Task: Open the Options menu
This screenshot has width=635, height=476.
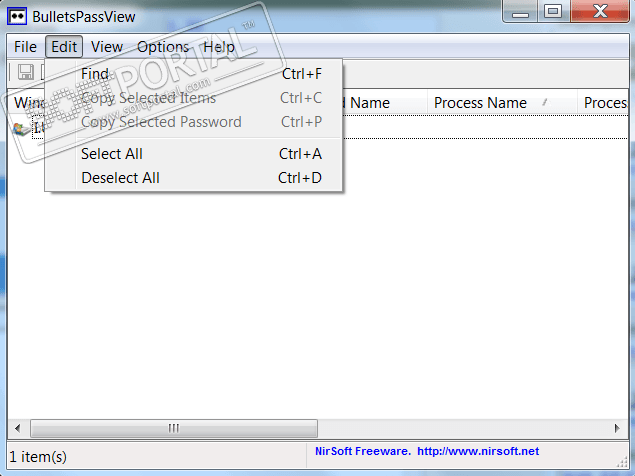Action: click(163, 47)
